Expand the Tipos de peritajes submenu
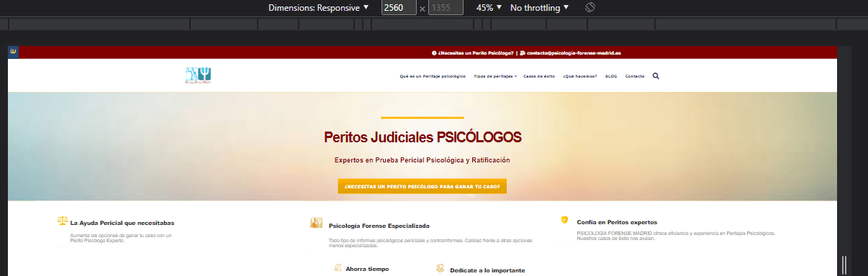This screenshot has height=276, width=868. coord(495,75)
